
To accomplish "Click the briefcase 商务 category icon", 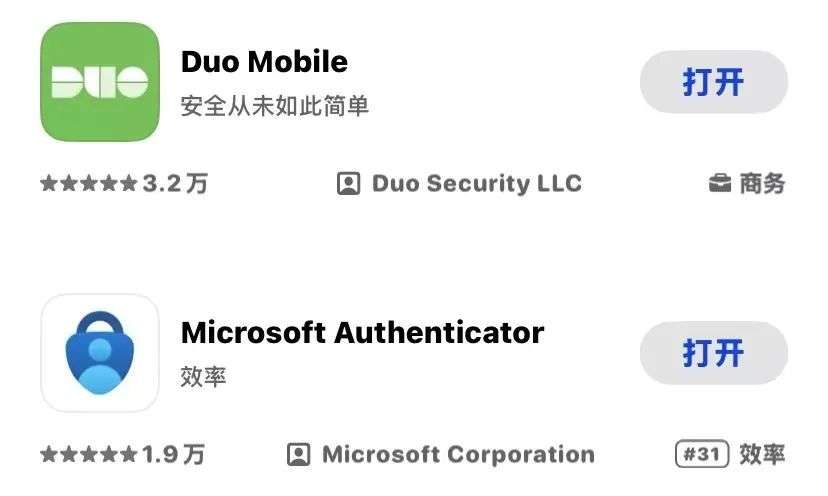I will pyautogui.click(x=719, y=183).
